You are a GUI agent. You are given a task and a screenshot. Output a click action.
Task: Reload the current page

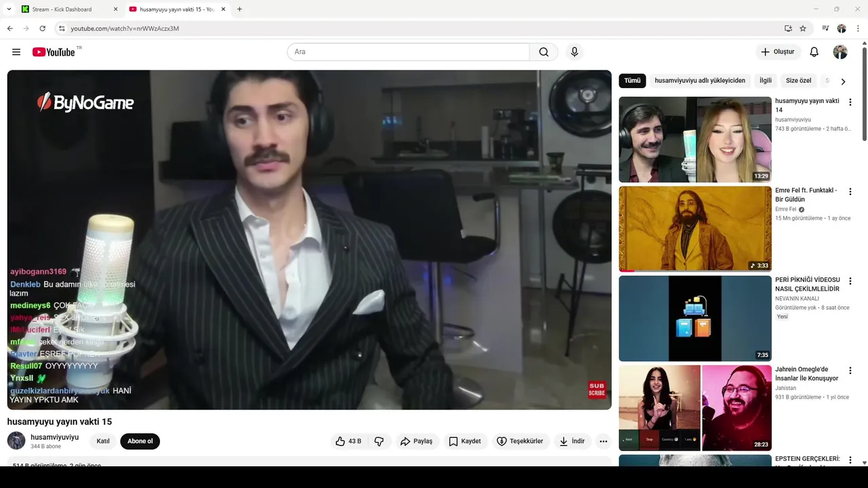pyautogui.click(x=43, y=28)
